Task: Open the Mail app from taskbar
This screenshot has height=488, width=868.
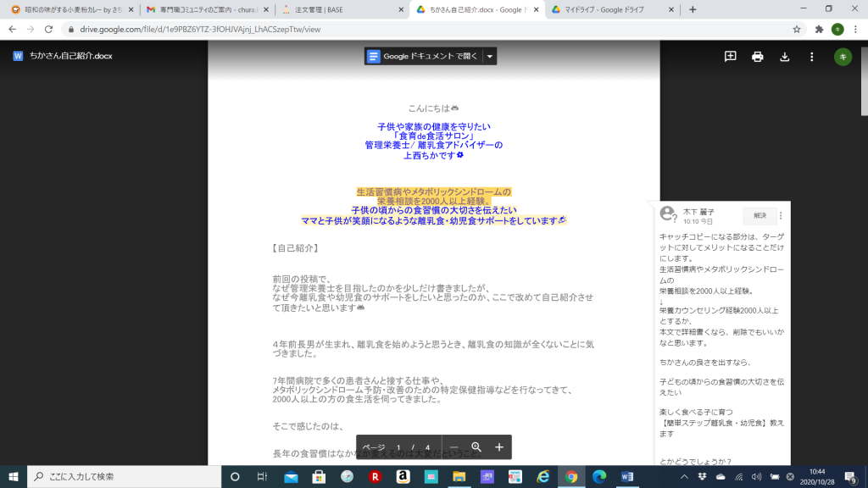Action: click(x=291, y=476)
